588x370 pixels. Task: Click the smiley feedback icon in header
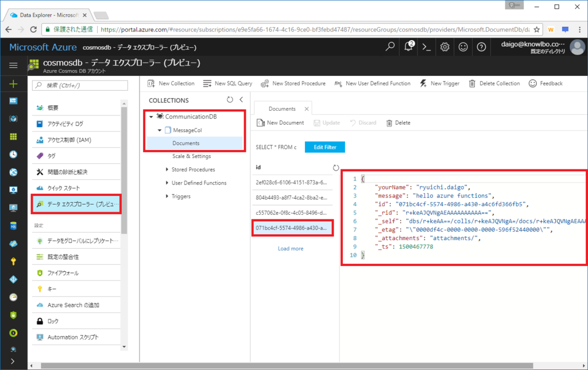point(463,47)
